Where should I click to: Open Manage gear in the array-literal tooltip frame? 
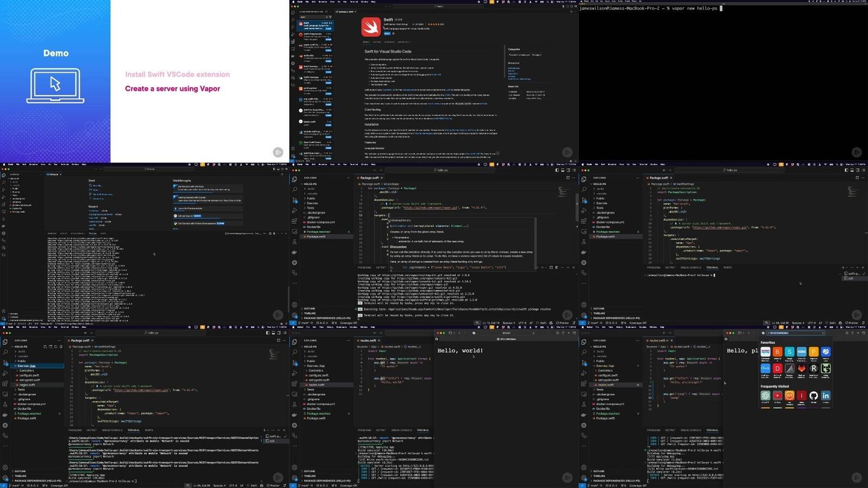(295, 315)
